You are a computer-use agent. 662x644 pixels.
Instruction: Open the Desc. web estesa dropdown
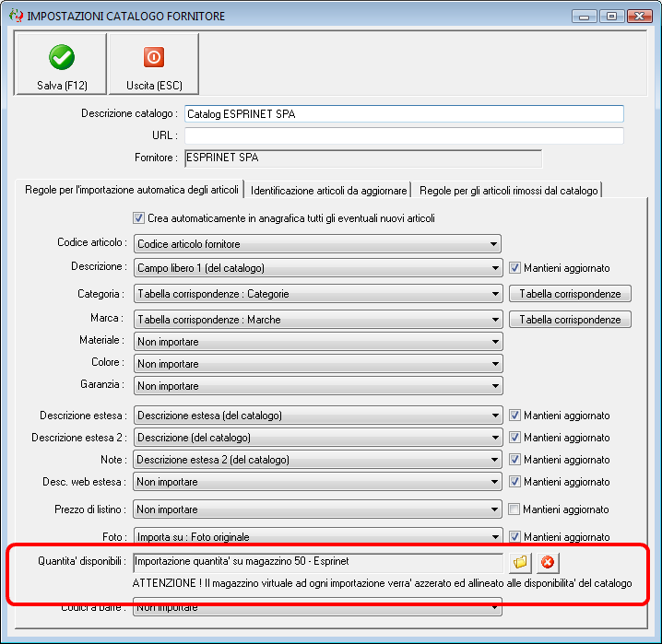[317, 482]
